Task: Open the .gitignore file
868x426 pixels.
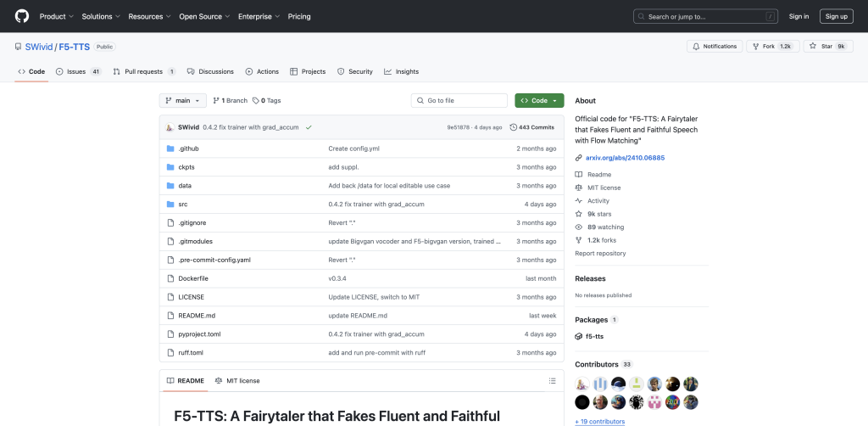Action: 192,222
